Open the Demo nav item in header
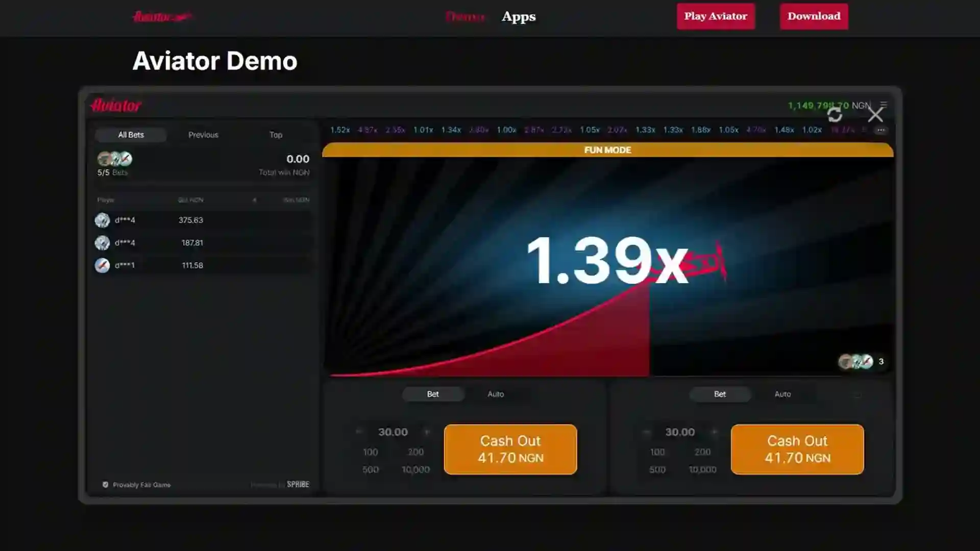This screenshot has width=980, height=551. (465, 17)
